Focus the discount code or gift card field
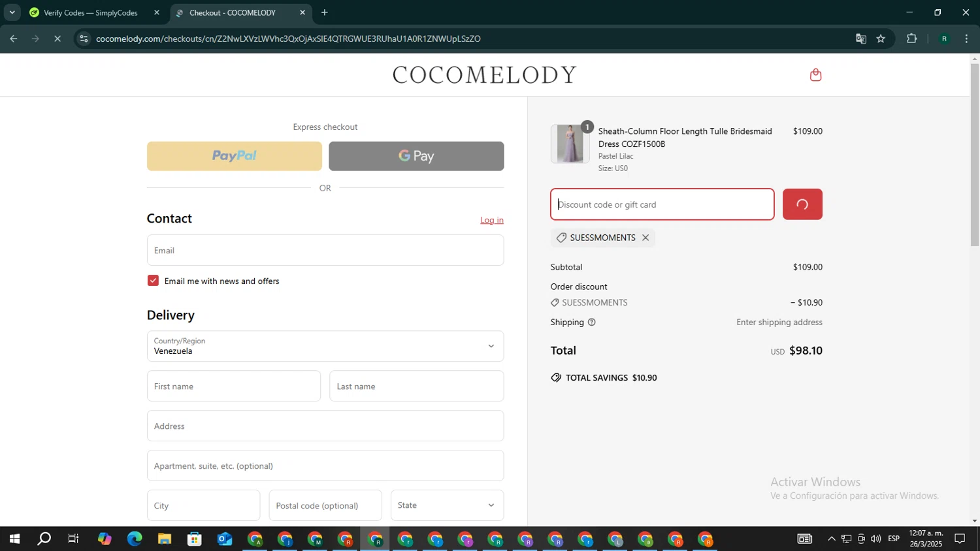 pyautogui.click(x=662, y=204)
